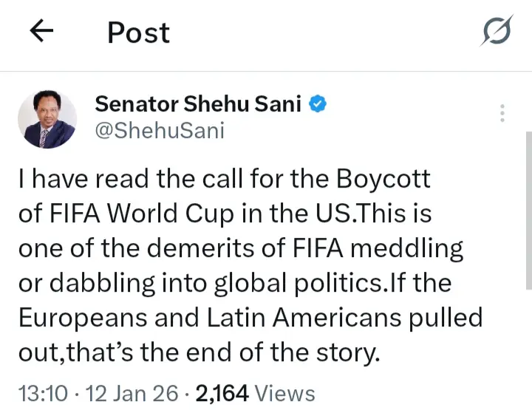
Task: Click the name Senator Shehu Sani
Action: [x=198, y=104]
